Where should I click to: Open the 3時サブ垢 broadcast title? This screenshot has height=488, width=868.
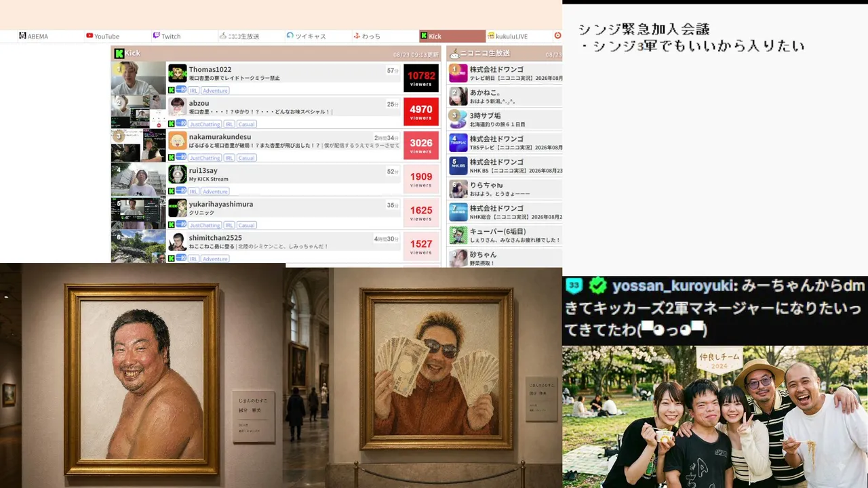tap(497, 125)
